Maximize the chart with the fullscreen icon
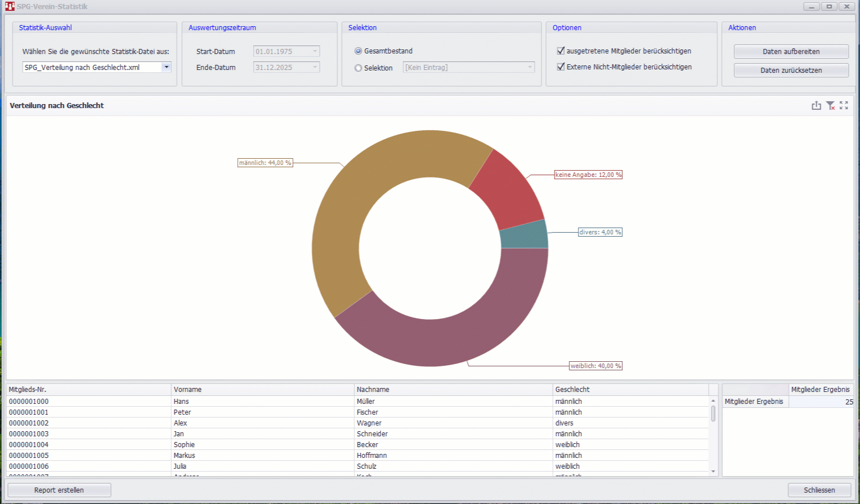This screenshot has height=504, width=860. click(844, 105)
